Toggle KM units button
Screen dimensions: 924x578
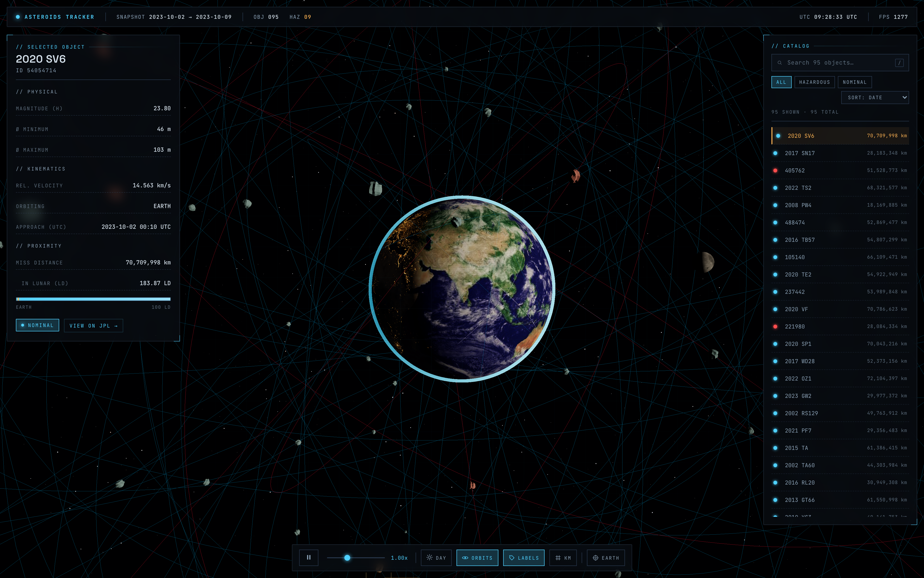563,558
